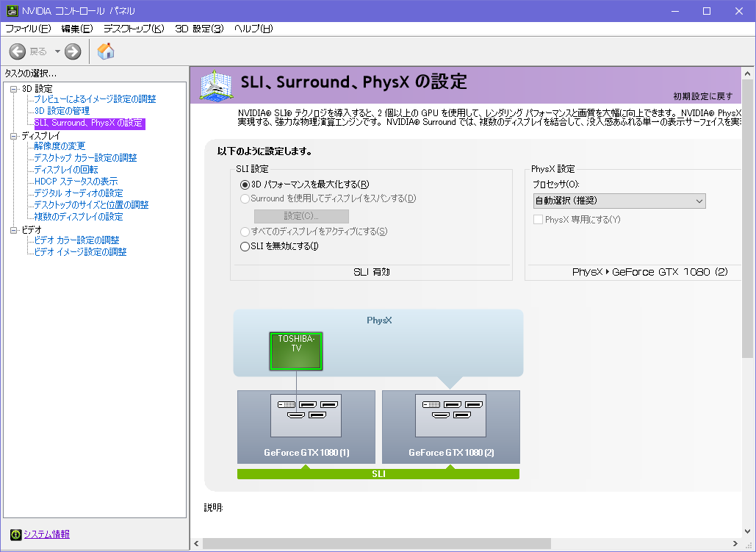756x552 pixels.
Task: Open HDCP ステータスの表示 task
Action: (x=76, y=182)
